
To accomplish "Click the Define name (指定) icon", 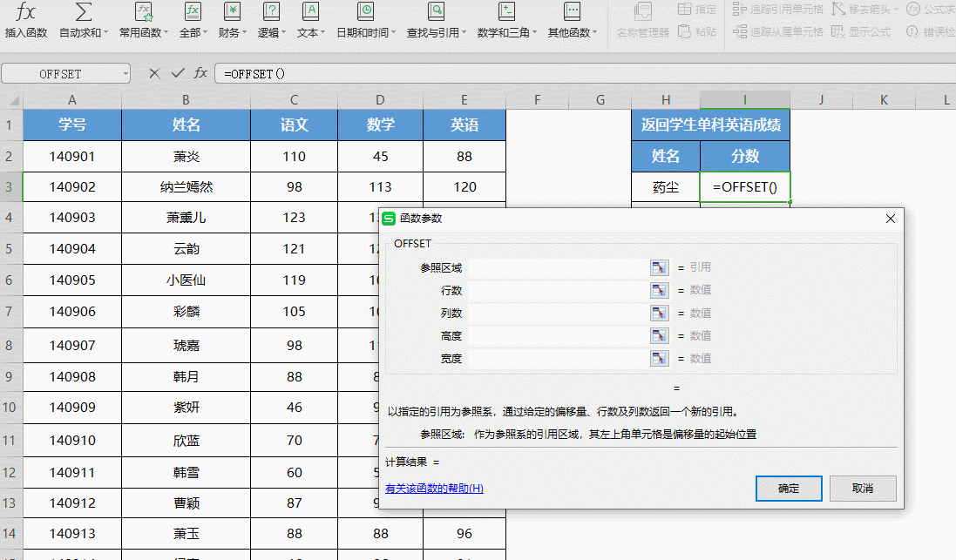I will (685, 9).
